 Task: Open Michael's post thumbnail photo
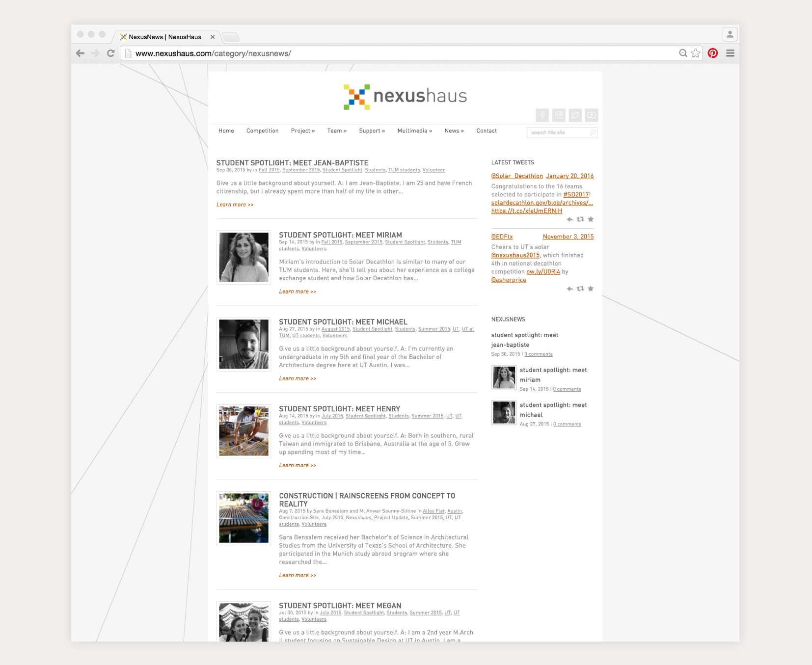pyautogui.click(x=244, y=344)
